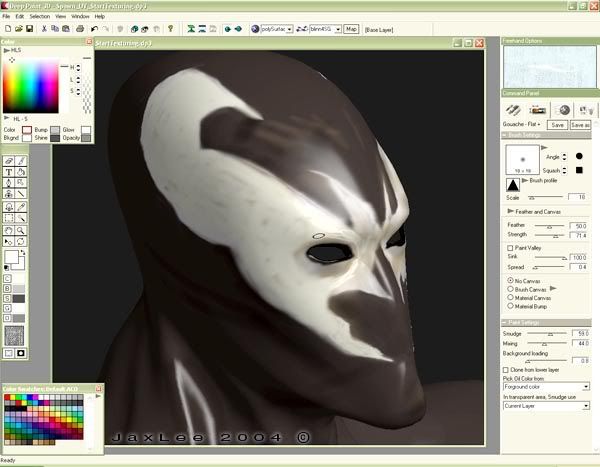The width and height of the screenshot is (600, 467).
Task: Enable the Paint Valley checkbox
Action: [x=510, y=248]
